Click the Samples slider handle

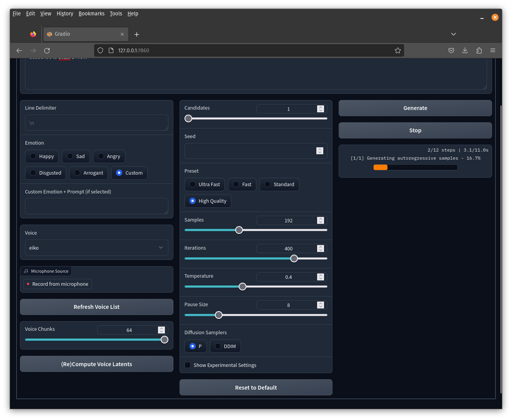pos(239,230)
